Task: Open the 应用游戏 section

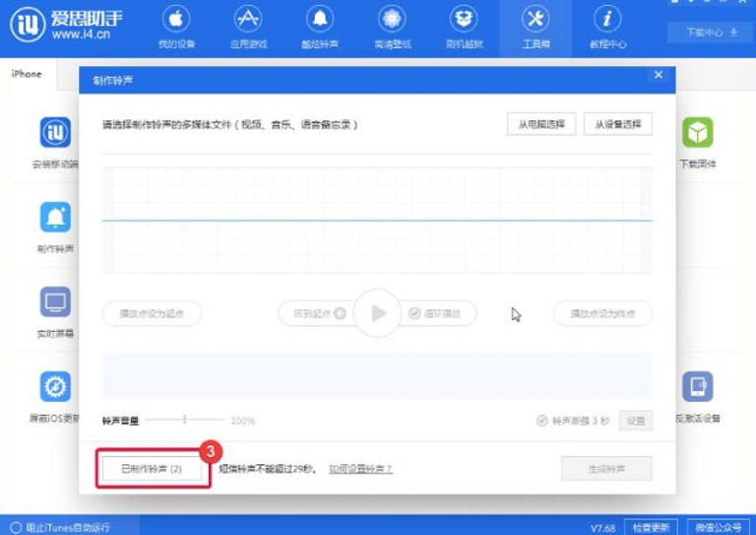Action: 248,29
